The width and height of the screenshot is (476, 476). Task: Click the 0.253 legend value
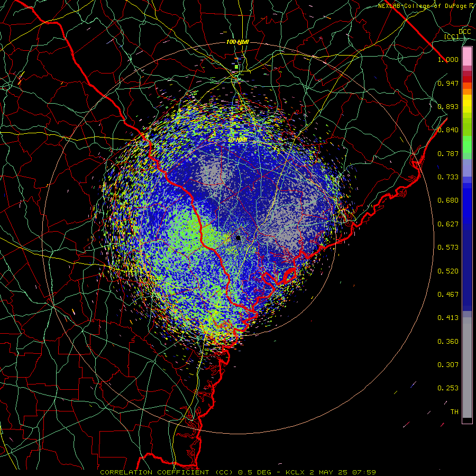click(x=448, y=388)
